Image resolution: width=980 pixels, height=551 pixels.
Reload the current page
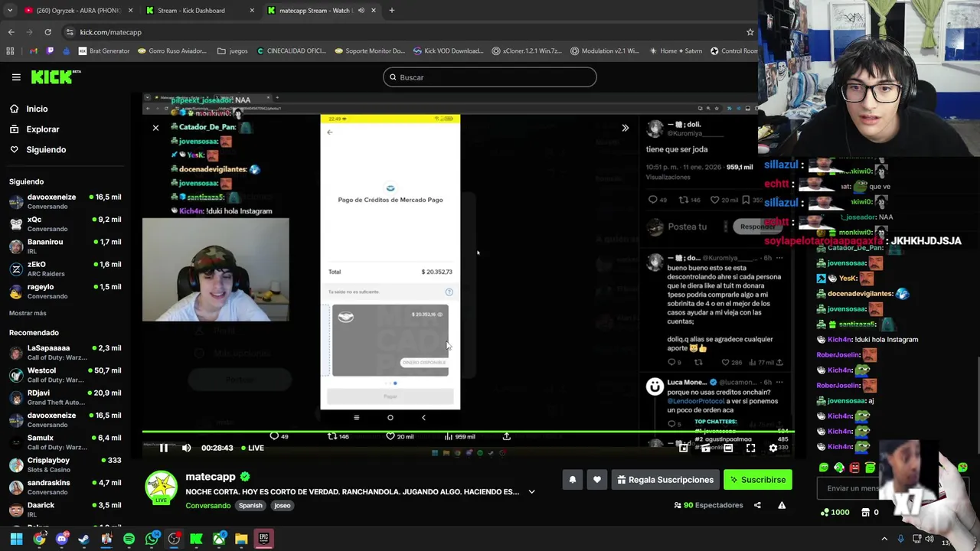(47, 32)
